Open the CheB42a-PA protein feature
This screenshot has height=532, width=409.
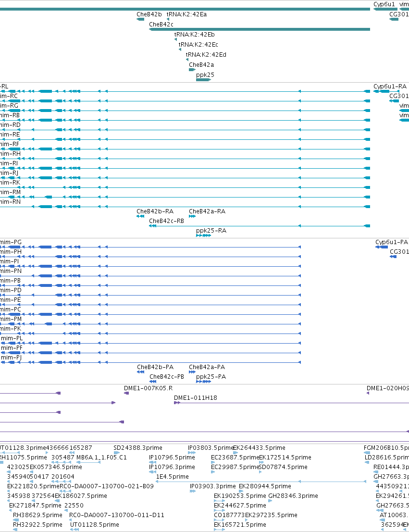(192, 372)
